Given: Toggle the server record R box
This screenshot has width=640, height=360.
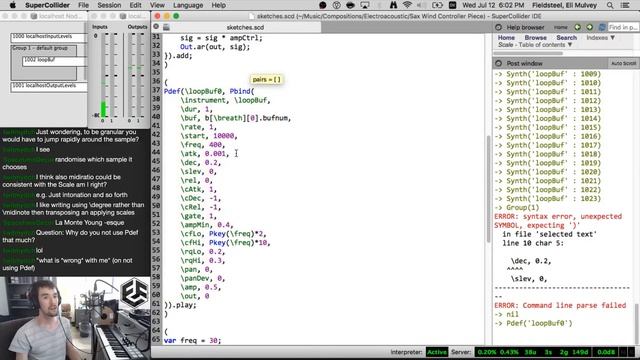Looking at the screenshot, I should [x=632, y=352].
